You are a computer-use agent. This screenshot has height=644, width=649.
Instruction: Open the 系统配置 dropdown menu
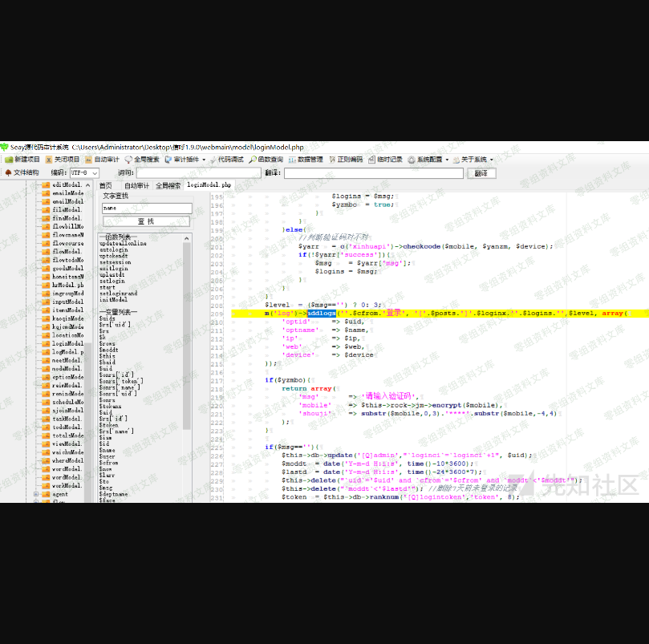[429, 160]
